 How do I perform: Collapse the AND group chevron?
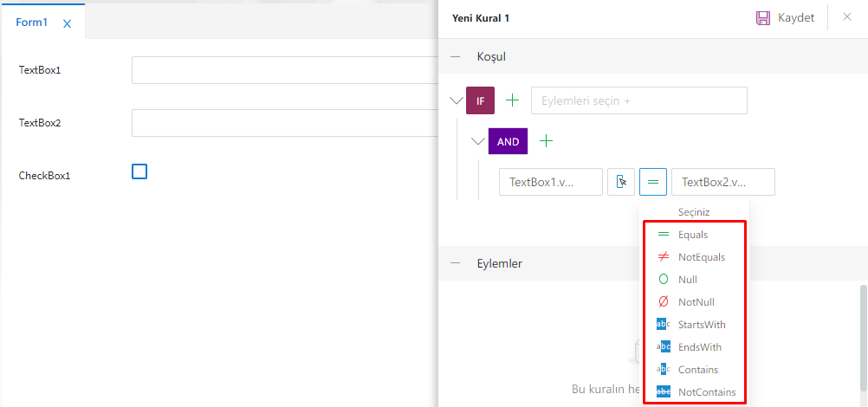478,140
